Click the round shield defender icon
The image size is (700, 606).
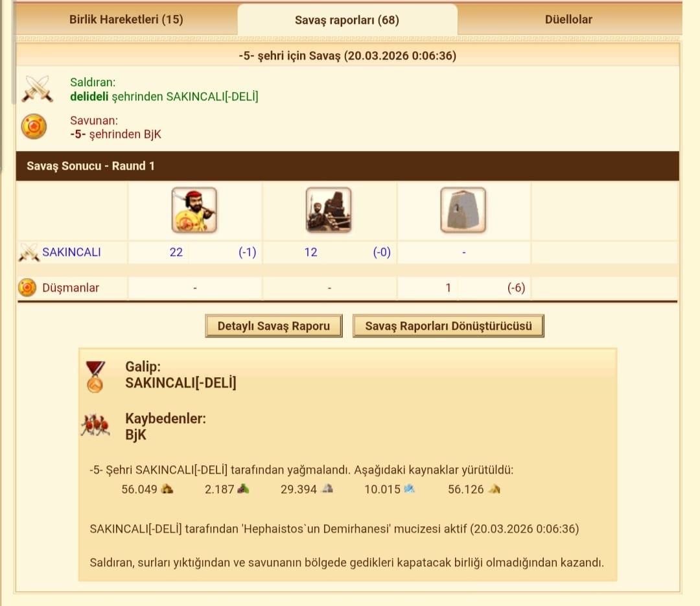[x=34, y=126]
